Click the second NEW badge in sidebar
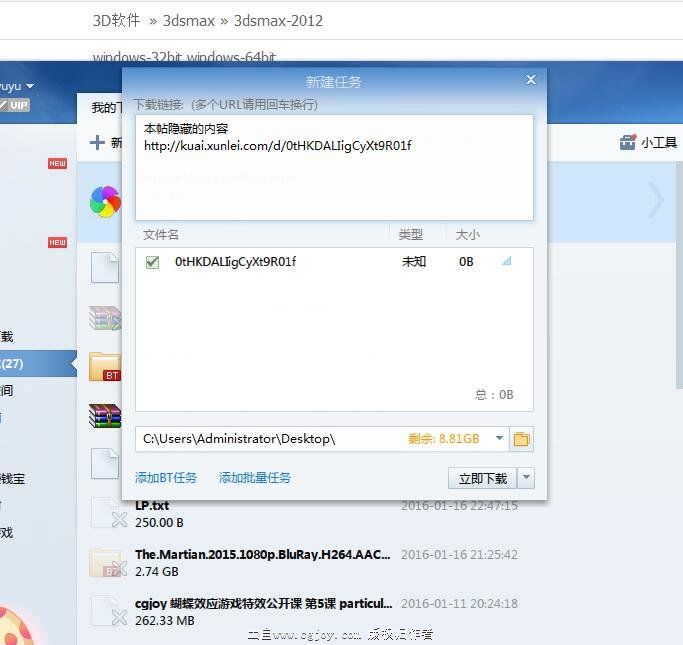The width and height of the screenshot is (683, 645). pyautogui.click(x=57, y=242)
